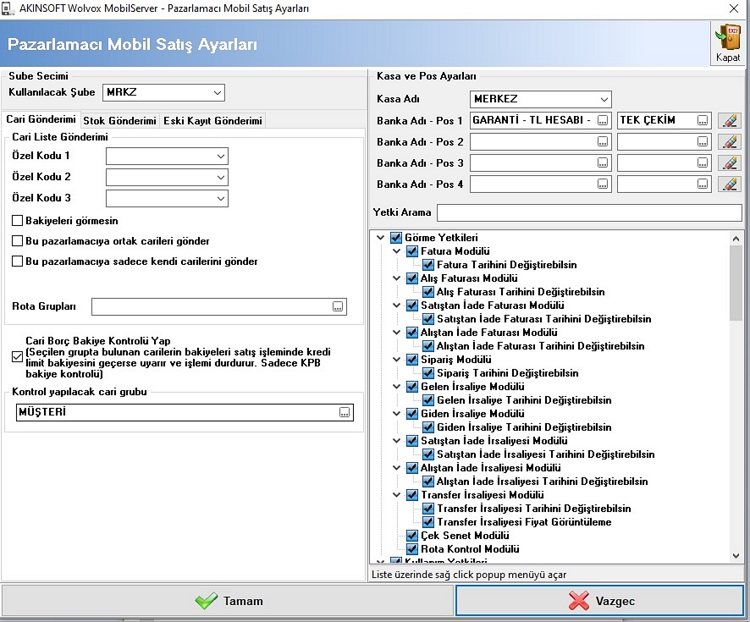Click permissions list scrollbar down arrow

pos(736,555)
